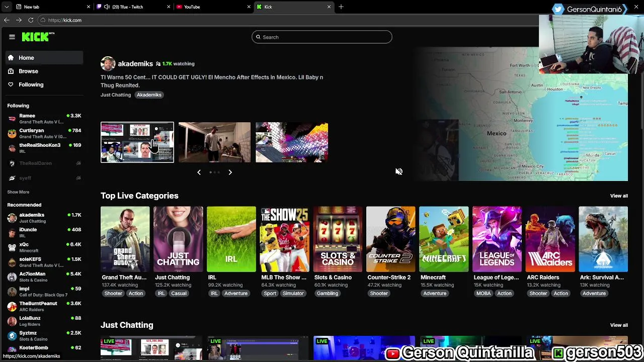The image size is (644, 362).
Task: Click Simulator tag under MLB The Show
Action: pyautogui.click(x=293, y=294)
